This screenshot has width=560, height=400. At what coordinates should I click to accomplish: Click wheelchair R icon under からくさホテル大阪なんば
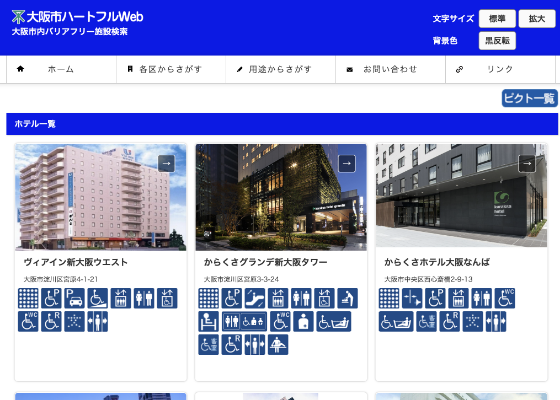point(450,321)
